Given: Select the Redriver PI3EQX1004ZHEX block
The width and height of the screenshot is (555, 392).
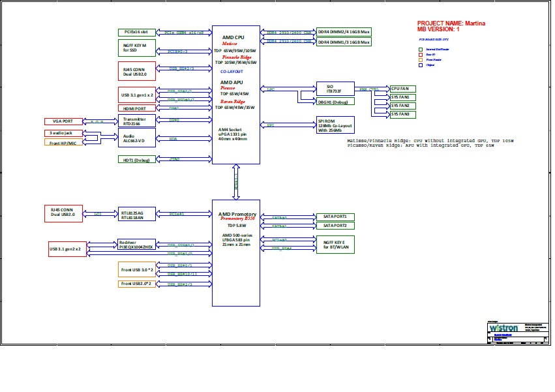Looking at the screenshot, I should click(x=136, y=245).
